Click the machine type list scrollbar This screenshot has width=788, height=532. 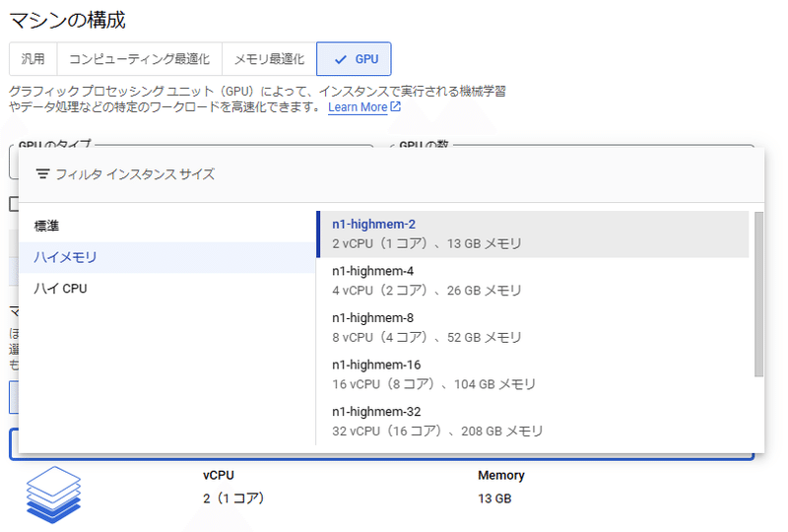(x=758, y=294)
